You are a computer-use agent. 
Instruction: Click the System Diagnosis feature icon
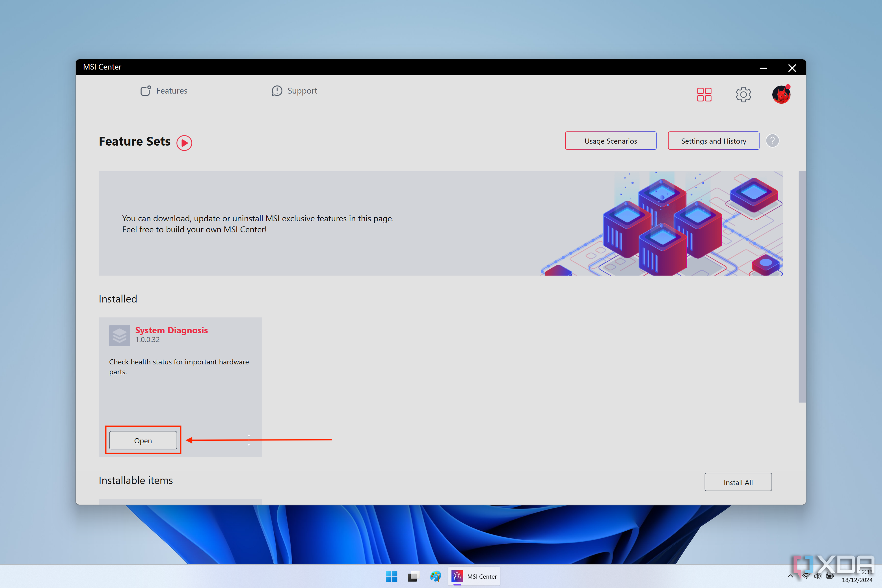[119, 335]
